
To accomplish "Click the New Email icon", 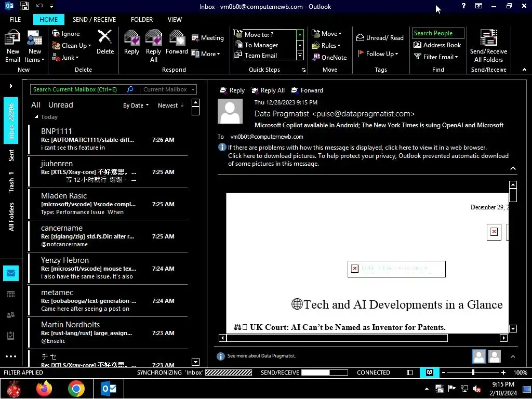I will (x=12, y=38).
